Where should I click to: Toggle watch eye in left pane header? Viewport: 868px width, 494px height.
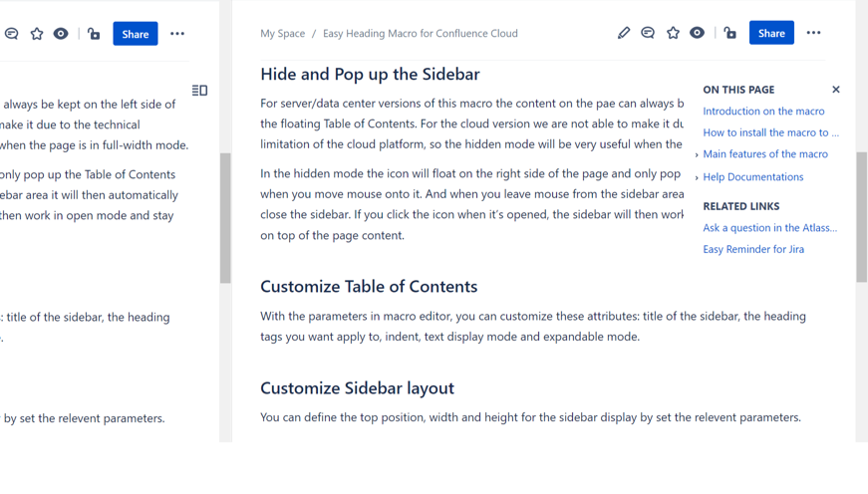(61, 34)
